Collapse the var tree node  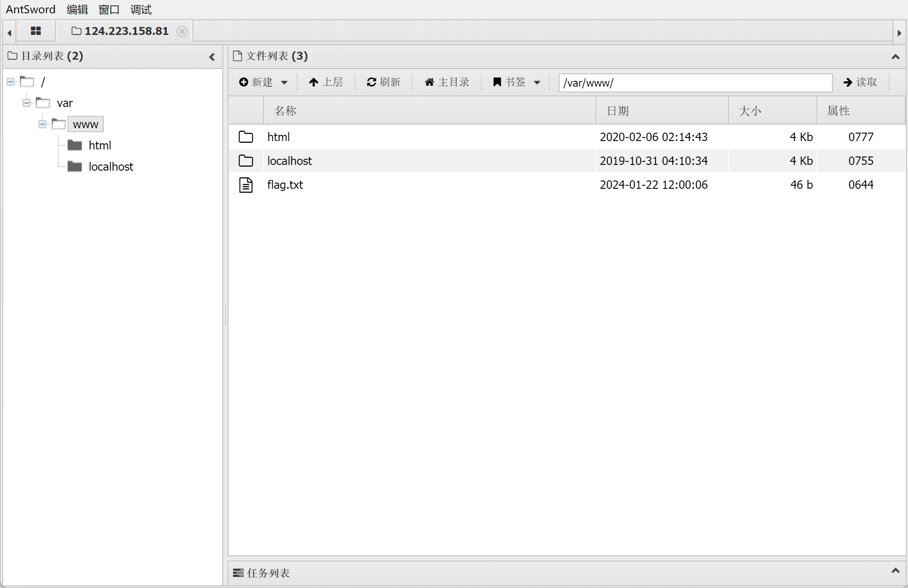pos(27,103)
